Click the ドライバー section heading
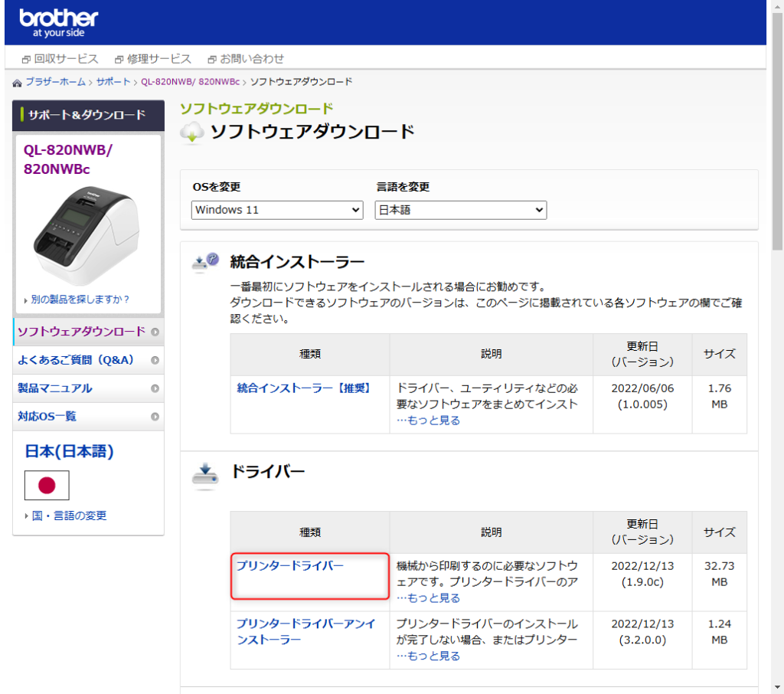This screenshot has width=784, height=694. point(267,472)
